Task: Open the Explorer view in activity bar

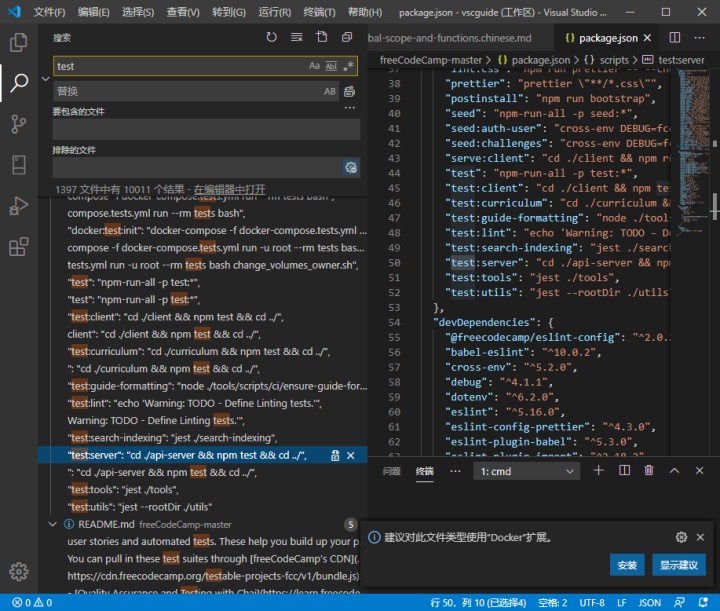Action: point(18,42)
